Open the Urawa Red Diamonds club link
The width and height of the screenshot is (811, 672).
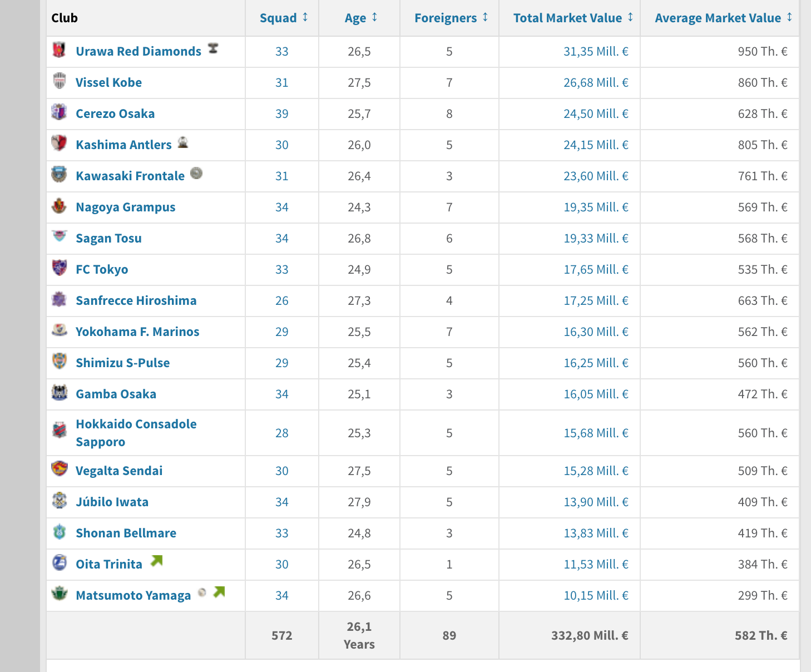coord(139,51)
